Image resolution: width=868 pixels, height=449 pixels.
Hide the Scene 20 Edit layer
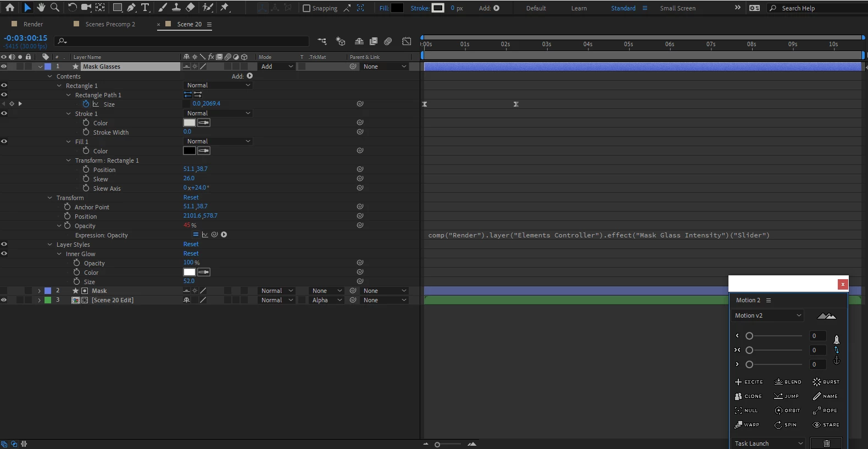pyautogui.click(x=4, y=300)
